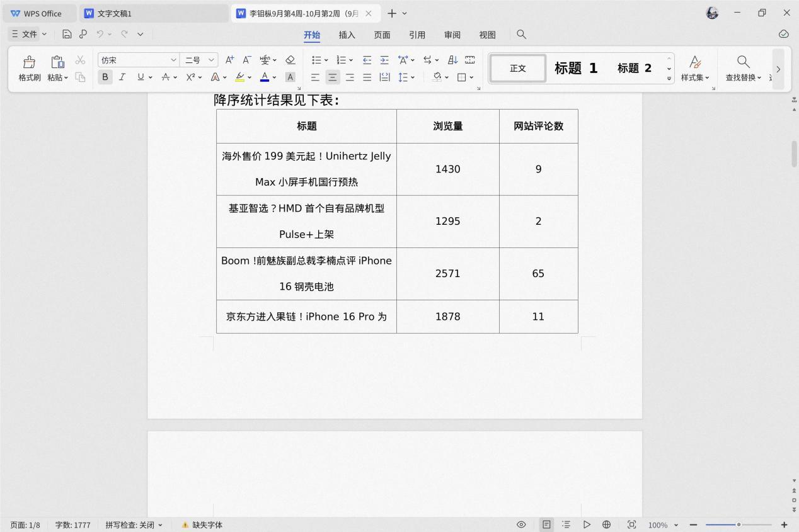Viewport: 799px width, 532px height.
Task: Open the font size dropdown 二号
Action: pyautogui.click(x=212, y=60)
